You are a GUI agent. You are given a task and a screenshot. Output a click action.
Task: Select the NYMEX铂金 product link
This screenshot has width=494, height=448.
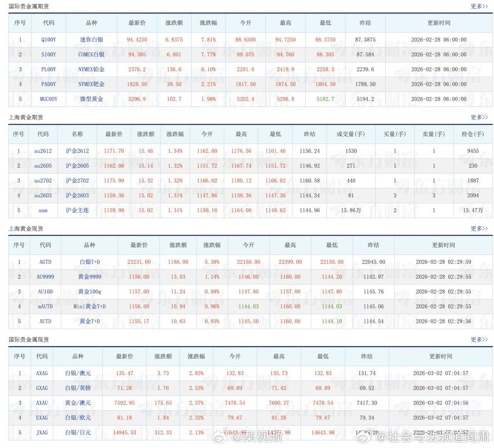91,69
